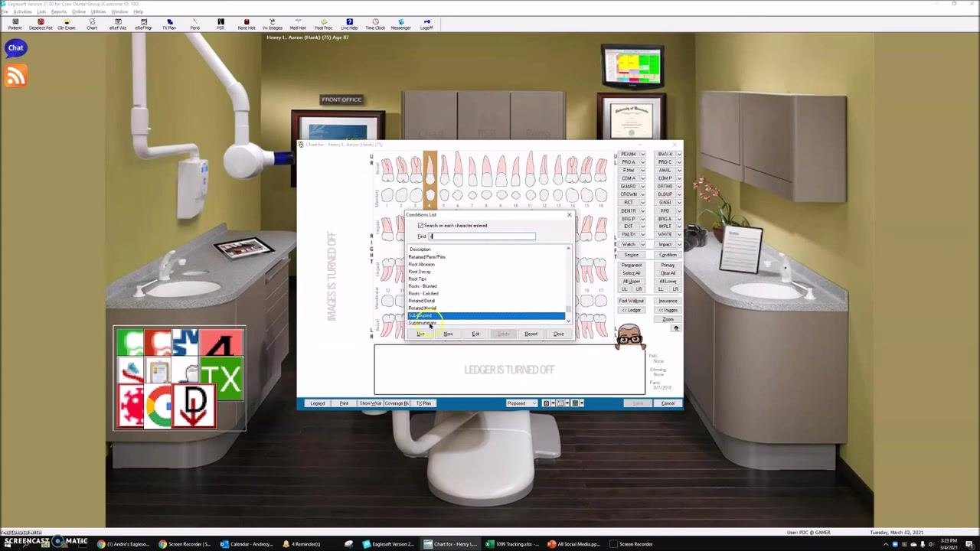Click the small icon below Zoom button
The width and height of the screenshot is (980, 551).
pyautogui.click(x=676, y=328)
